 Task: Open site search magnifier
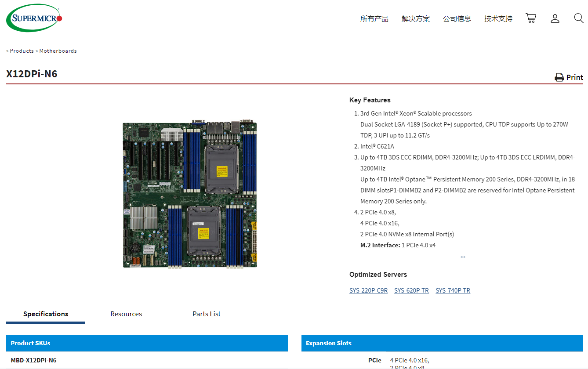click(578, 18)
